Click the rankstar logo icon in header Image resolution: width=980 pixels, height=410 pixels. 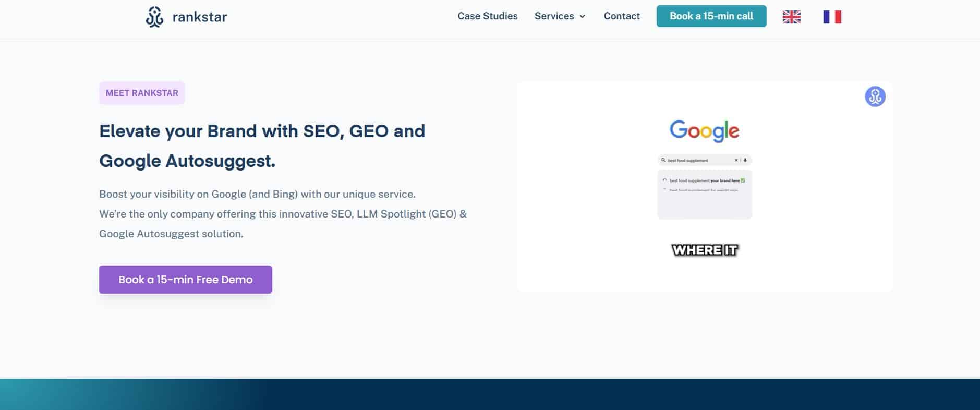coord(154,17)
